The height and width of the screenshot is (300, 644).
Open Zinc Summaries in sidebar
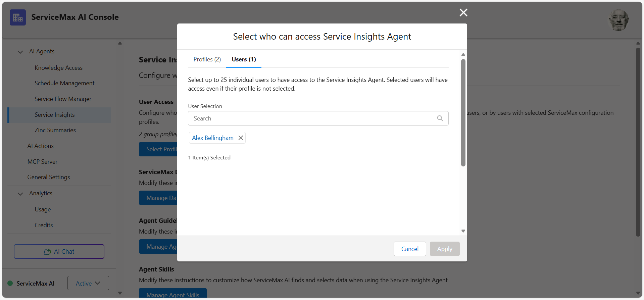(55, 130)
